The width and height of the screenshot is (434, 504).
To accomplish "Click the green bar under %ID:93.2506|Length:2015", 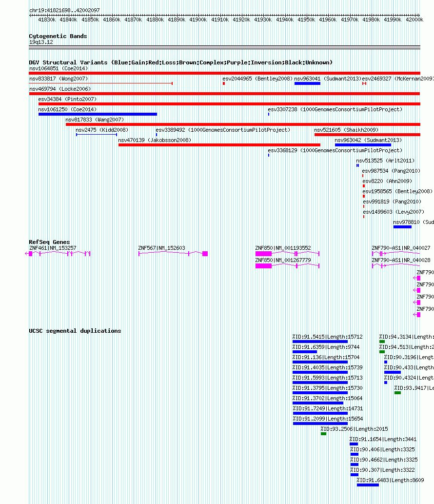I will [x=323, y=434].
